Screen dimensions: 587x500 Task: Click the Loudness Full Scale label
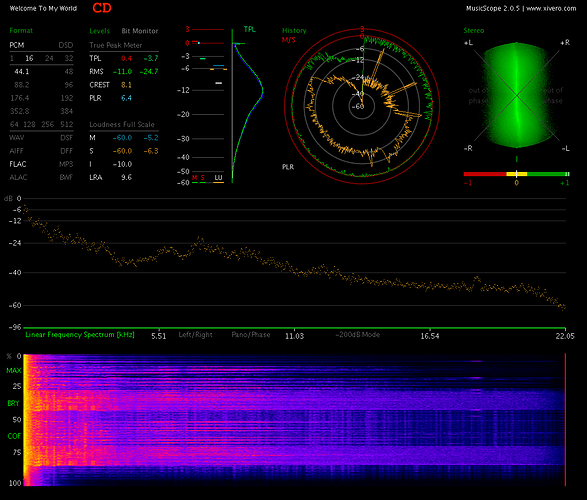[122, 125]
